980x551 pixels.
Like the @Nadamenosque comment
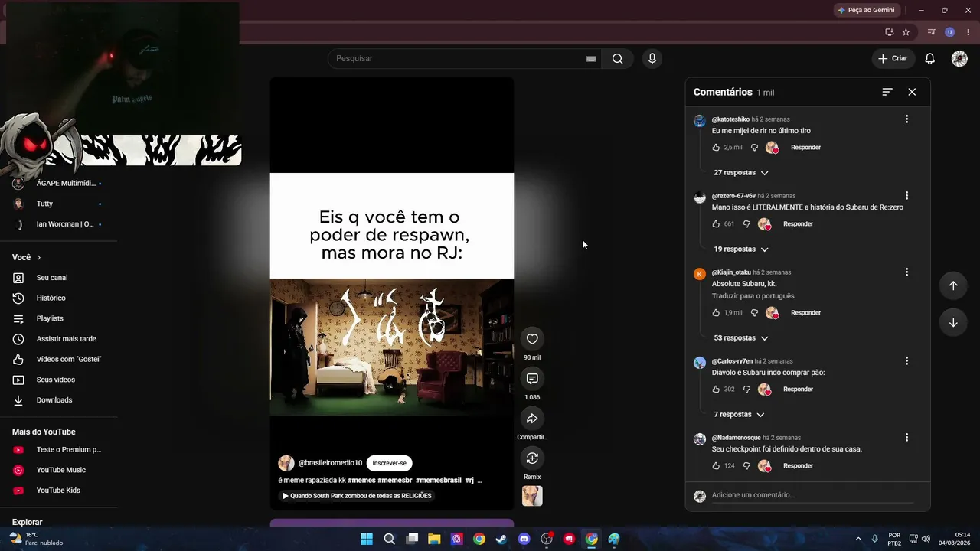tap(716, 466)
